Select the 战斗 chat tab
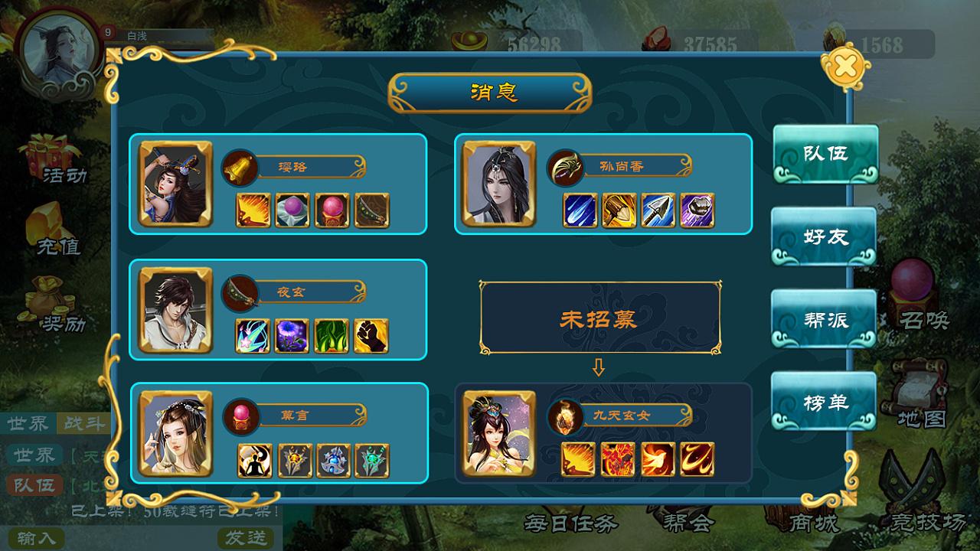The height and width of the screenshot is (551, 980). click(x=85, y=423)
